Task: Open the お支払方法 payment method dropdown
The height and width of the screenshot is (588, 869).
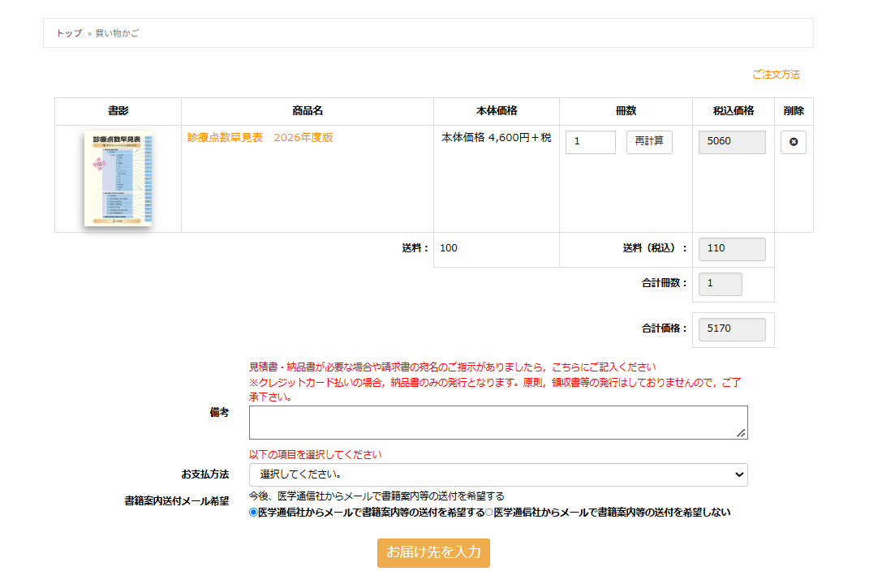Action: 498,474
